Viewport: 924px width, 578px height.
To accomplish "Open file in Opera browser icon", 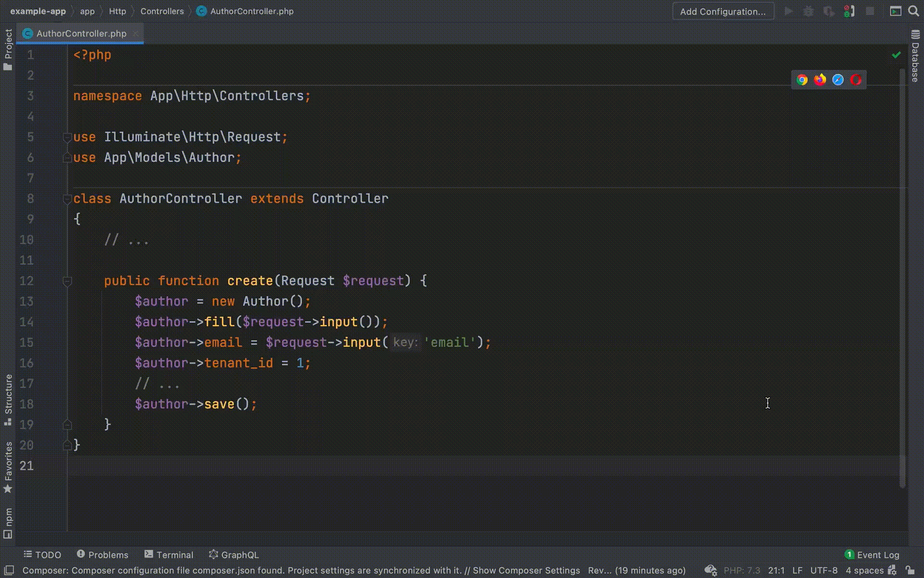I will (856, 80).
